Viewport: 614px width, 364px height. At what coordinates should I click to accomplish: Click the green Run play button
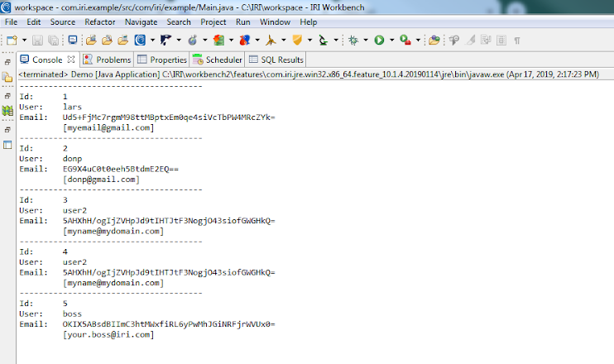(379, 40)
